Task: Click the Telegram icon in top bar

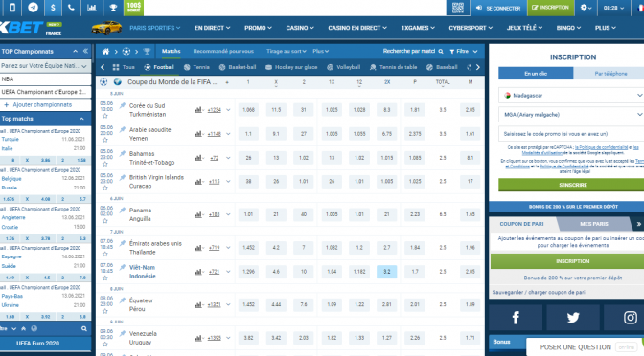Action: pos(34,8)
